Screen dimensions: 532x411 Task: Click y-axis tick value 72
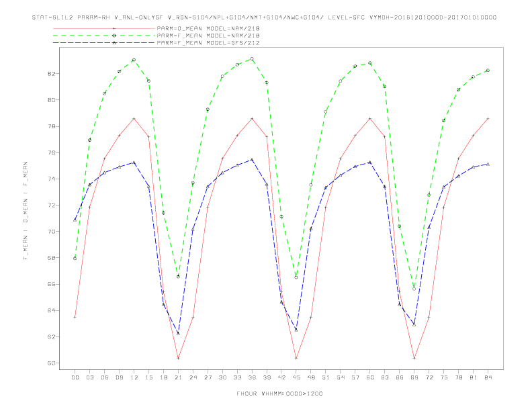tap(51, 205)
